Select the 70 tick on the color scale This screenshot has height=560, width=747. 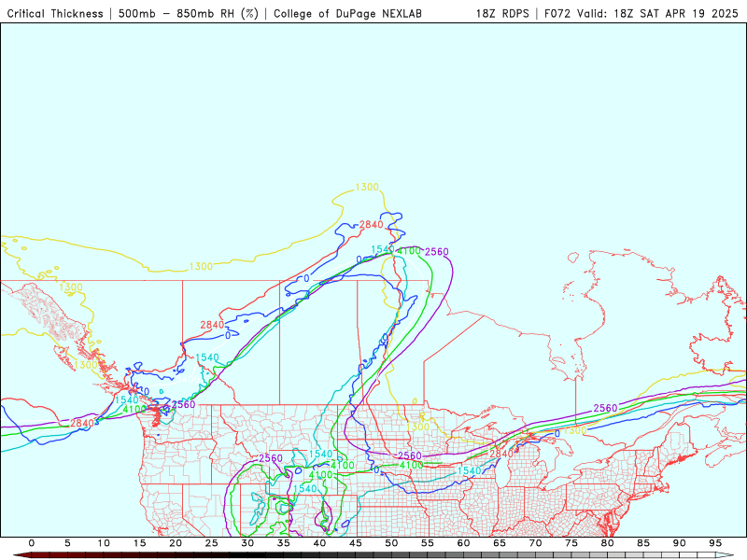(535, 543)
